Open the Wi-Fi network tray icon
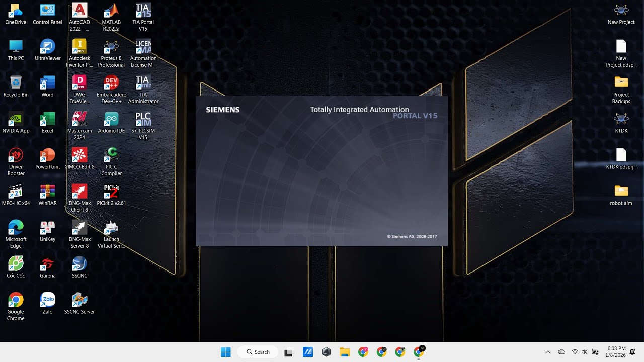This screenshot has height=362, width=644. [575, 352]
